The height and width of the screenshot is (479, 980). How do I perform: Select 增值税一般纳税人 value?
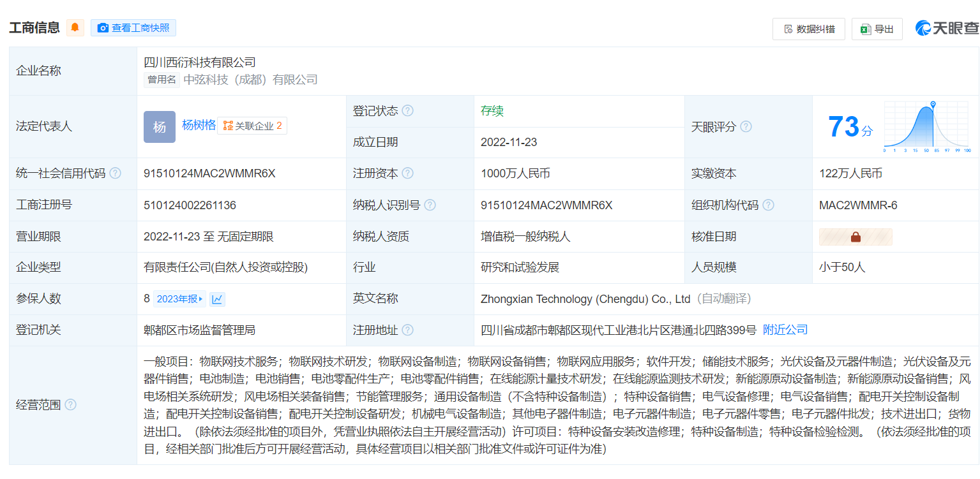pyautogui.click(x=525, y=237)
